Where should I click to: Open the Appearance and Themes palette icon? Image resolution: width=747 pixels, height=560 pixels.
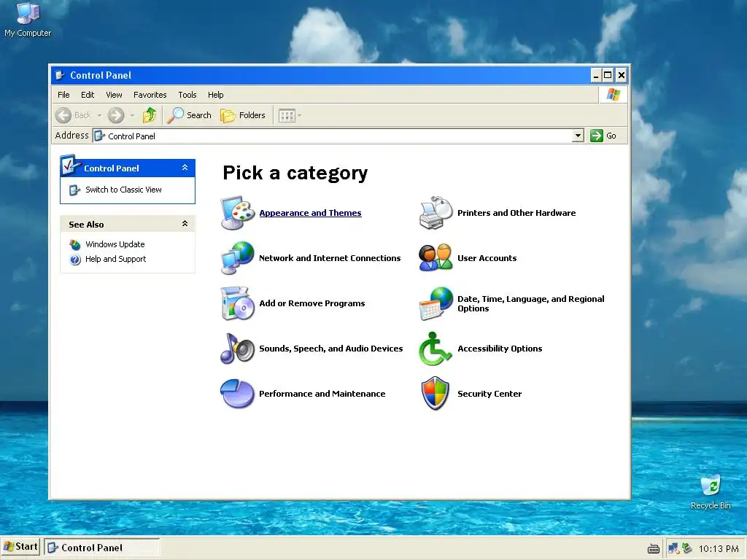coord(237,212)
